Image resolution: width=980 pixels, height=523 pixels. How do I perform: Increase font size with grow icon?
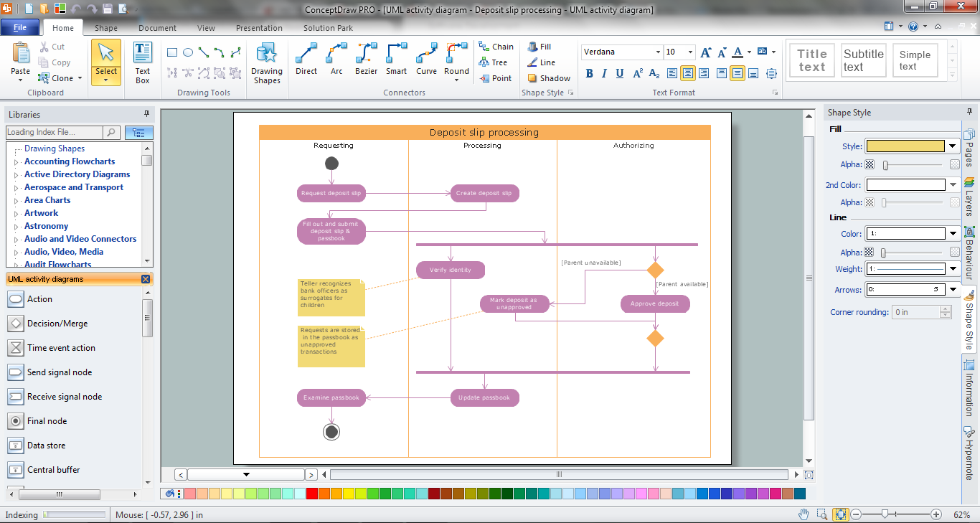706,52
